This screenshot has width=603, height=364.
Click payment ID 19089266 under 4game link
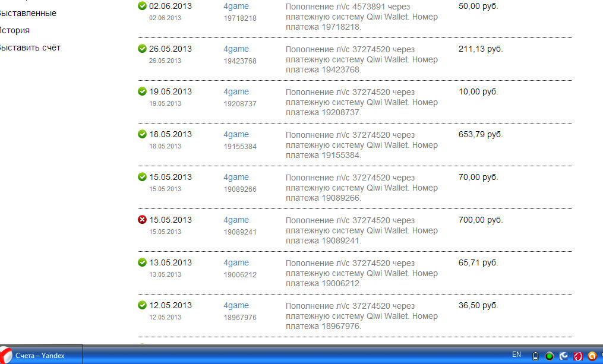coord(240,189)
